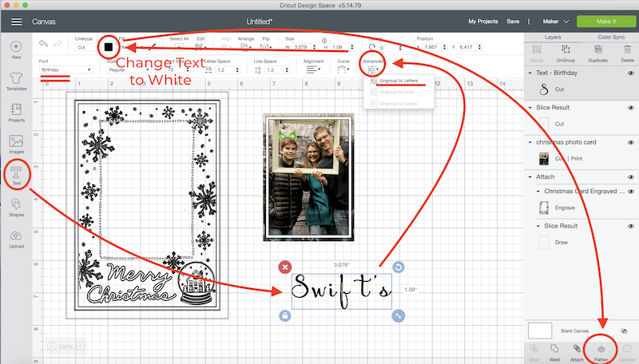Collapse the christmas photo card group
This screenshot has height=364, width=639.
coord(530,143)
